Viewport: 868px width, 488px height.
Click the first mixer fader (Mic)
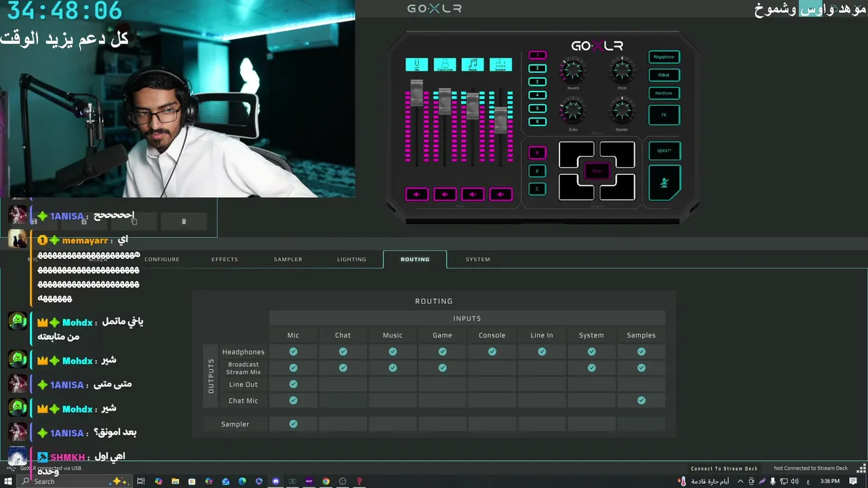click(x=416, y=93)
